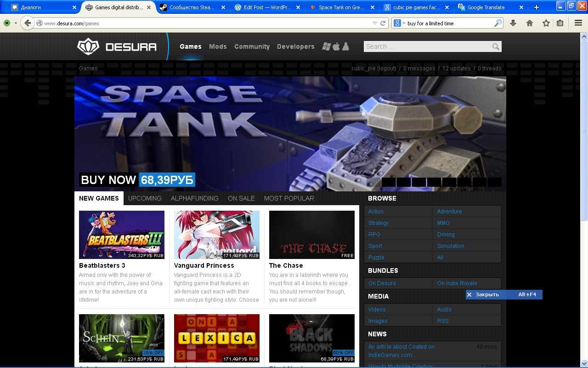Open the Strategy browse category link

point(379,223)
